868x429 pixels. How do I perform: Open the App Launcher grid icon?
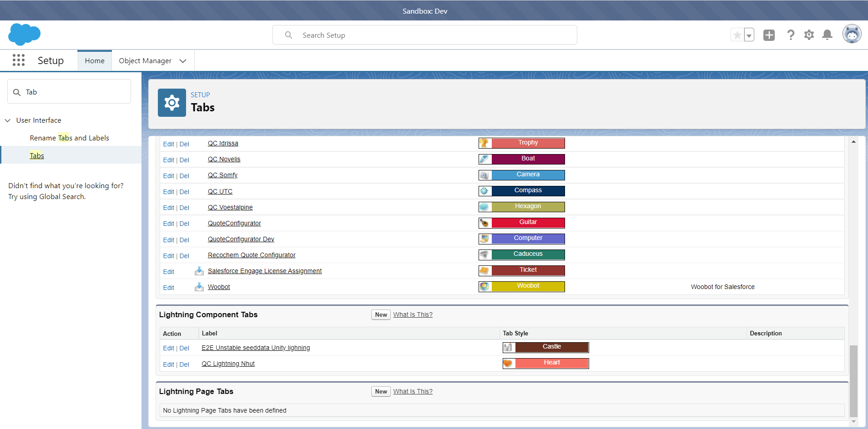[19, 60]
